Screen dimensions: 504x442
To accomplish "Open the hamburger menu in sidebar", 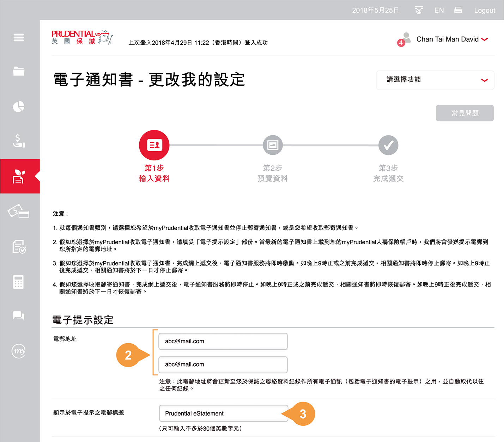I will (x=19, y=37).
